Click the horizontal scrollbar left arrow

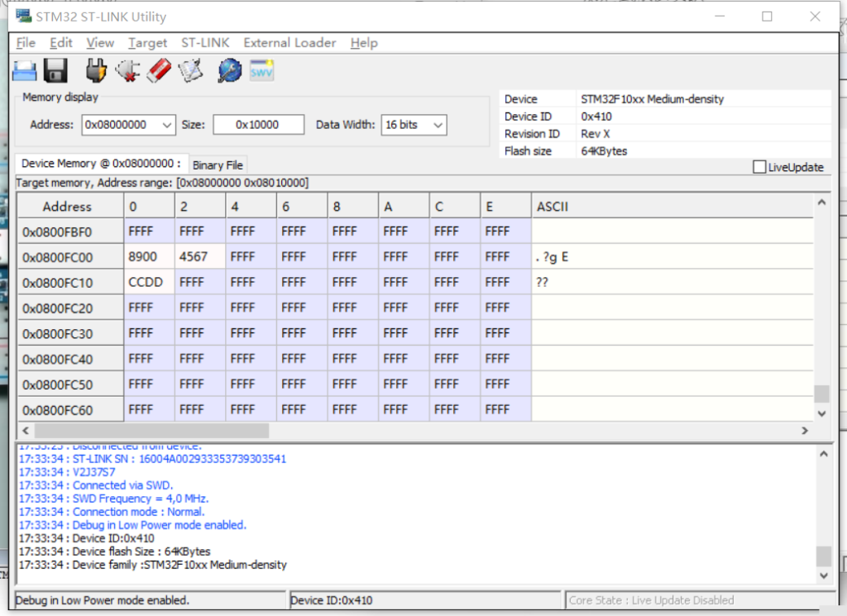(26, 430)
